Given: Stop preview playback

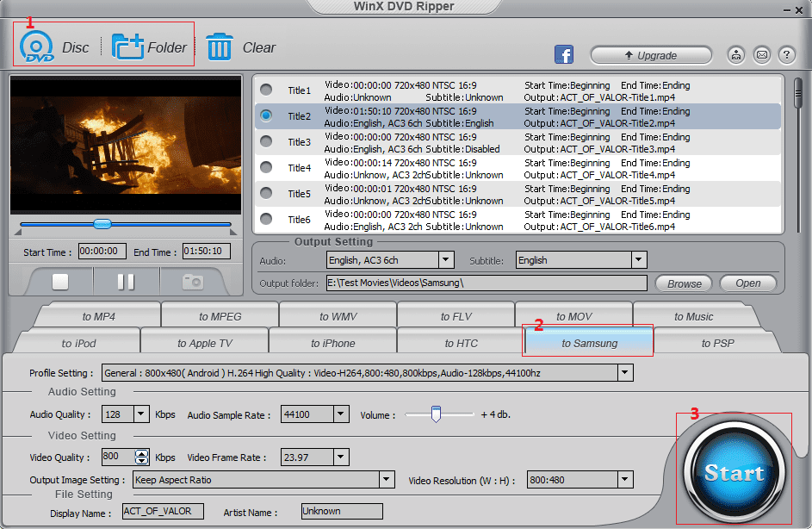Looking at the screenshot, I should 60,282.
